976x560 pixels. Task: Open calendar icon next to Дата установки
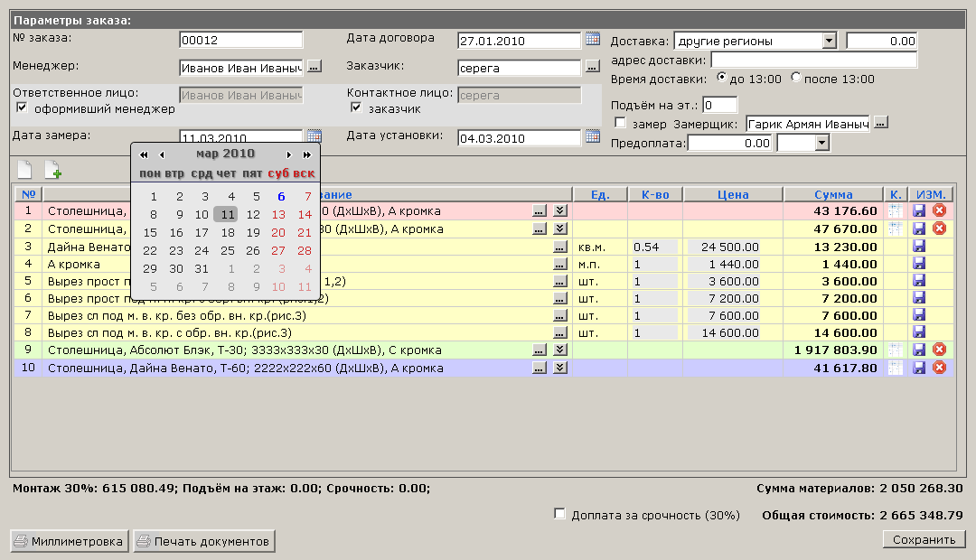593,136
